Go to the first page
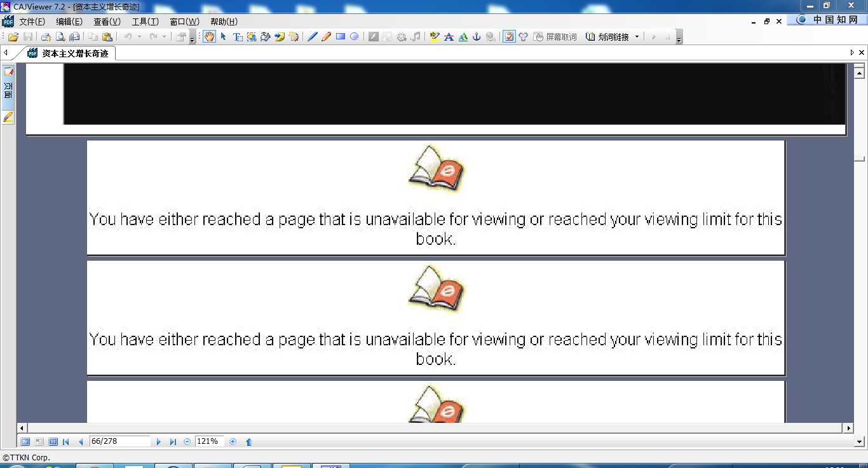This screenshot has height=468, width=868. pos(66,441)
